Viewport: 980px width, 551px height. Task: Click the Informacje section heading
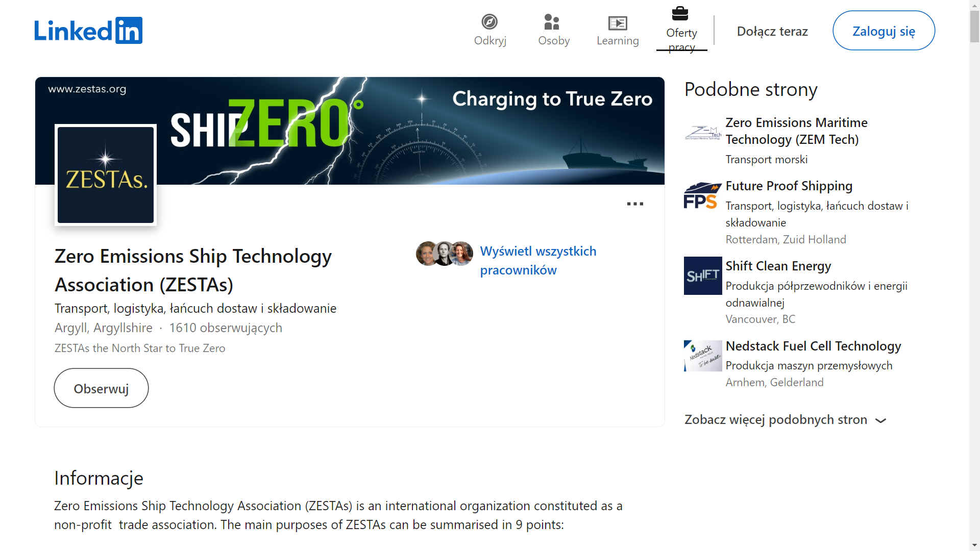(x=99, y=478)
